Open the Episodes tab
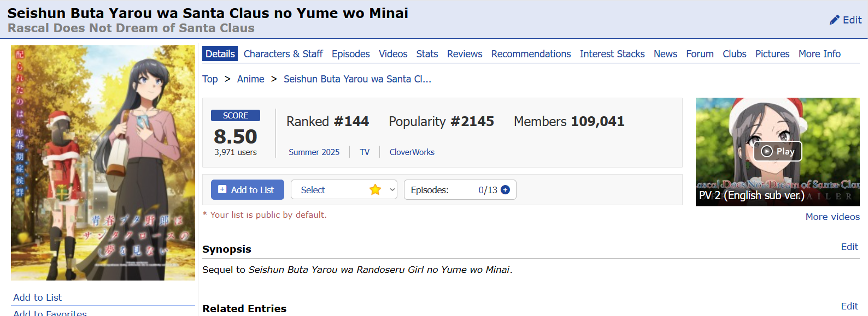The width and height of the screenshot is (868, 316). click(x=351, y=54)
